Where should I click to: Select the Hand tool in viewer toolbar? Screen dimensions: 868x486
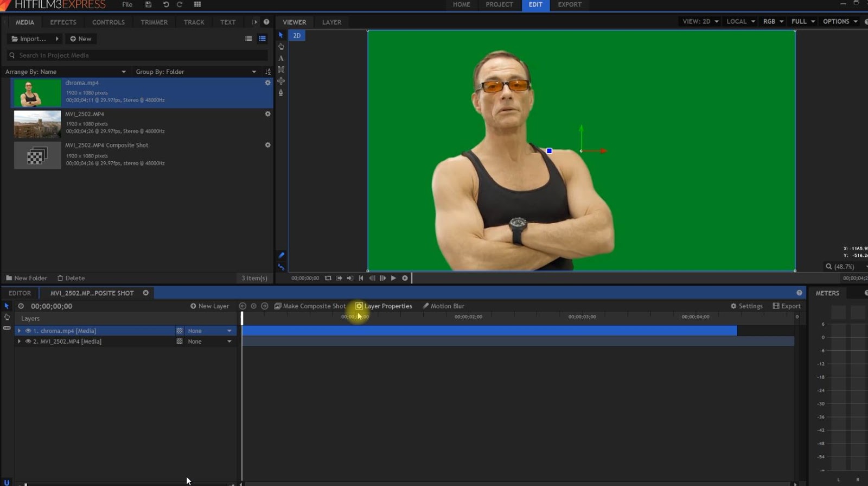(281, 47)
